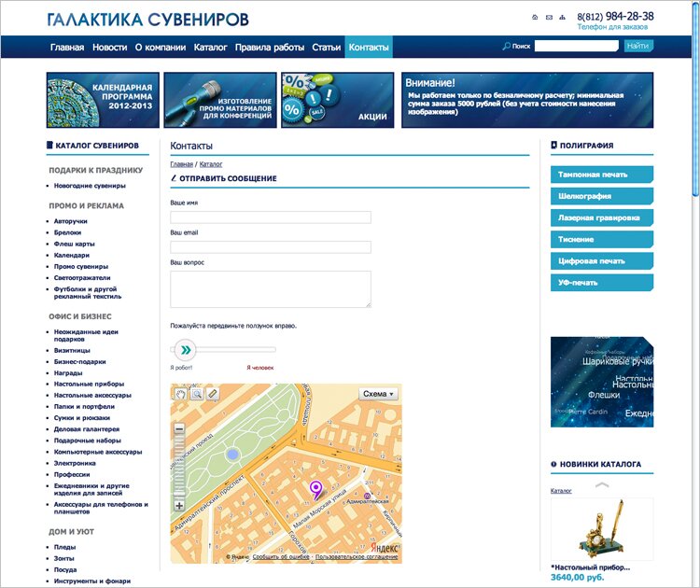Click the Лазерная гравировка button
Image resolution: width=700 pixels, height=588 pixels.
tap(602, 217)
